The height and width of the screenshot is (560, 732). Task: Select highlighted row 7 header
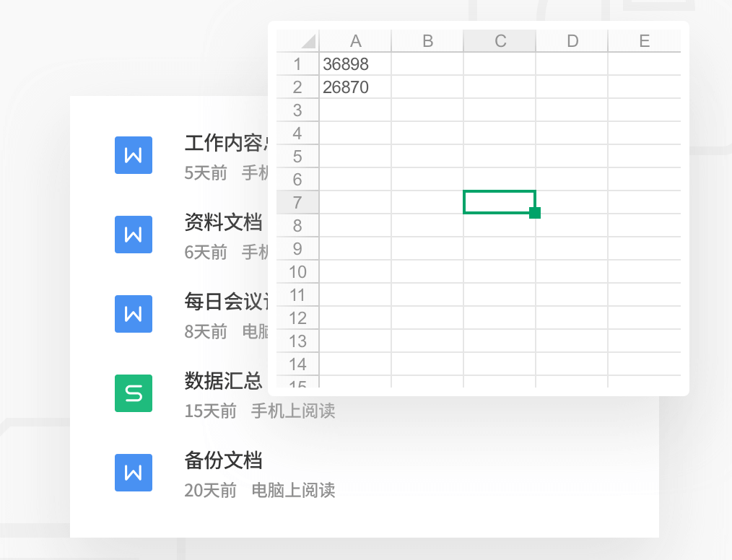298,203
